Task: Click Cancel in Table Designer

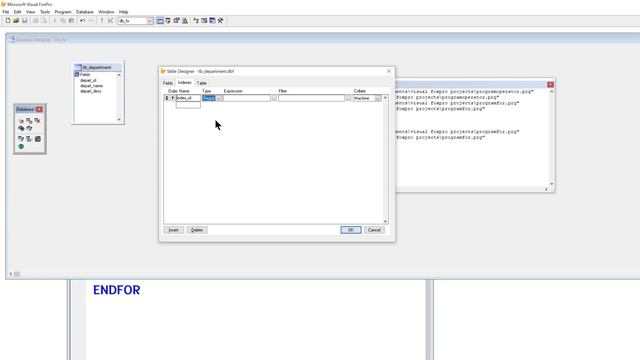Action: point(374,230)
